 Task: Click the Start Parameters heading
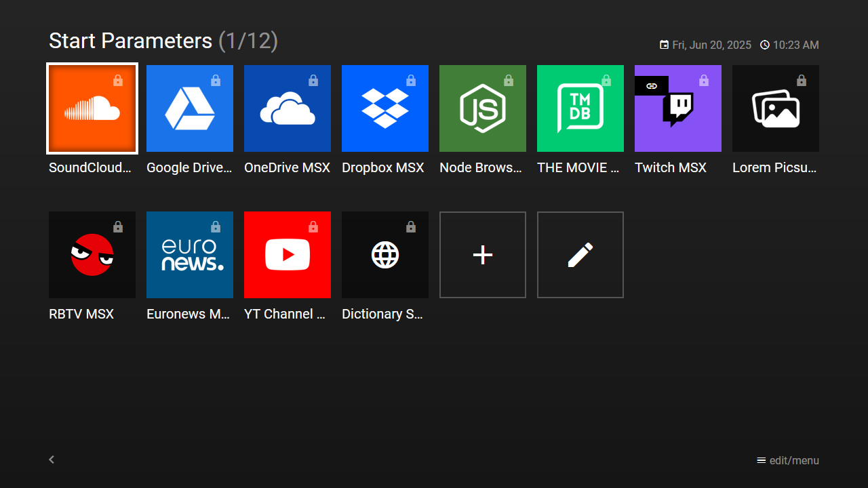coord(130,41)
